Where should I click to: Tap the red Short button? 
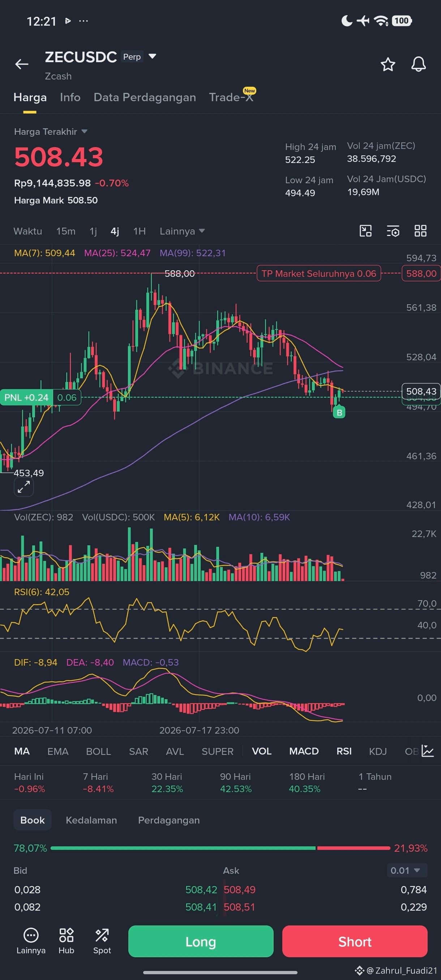[355, 942]
